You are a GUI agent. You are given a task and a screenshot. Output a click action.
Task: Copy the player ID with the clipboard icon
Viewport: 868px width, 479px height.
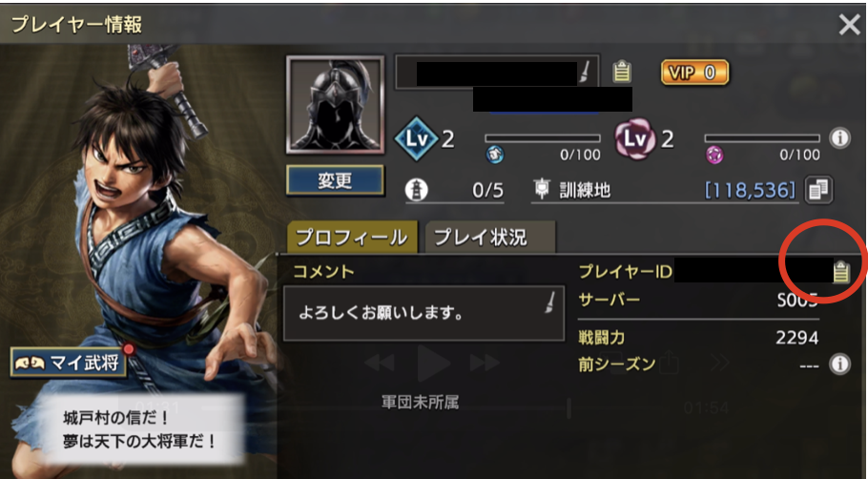pos(841,271)
